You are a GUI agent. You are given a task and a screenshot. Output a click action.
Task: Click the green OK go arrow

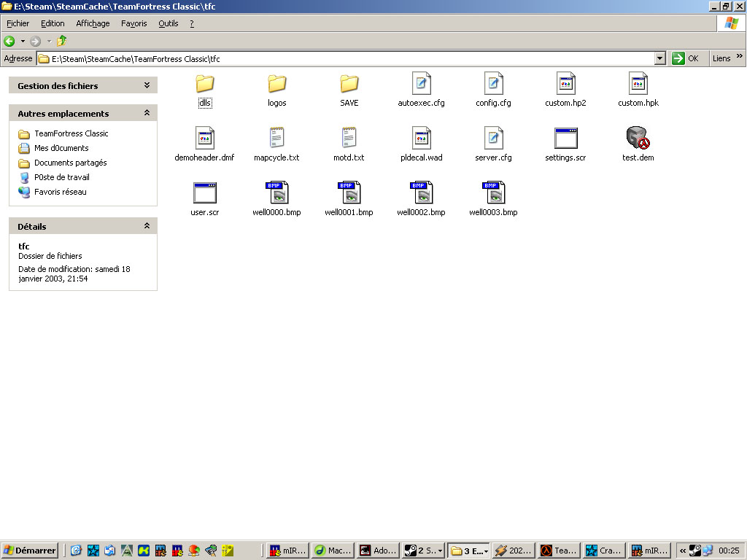(678, 58)
